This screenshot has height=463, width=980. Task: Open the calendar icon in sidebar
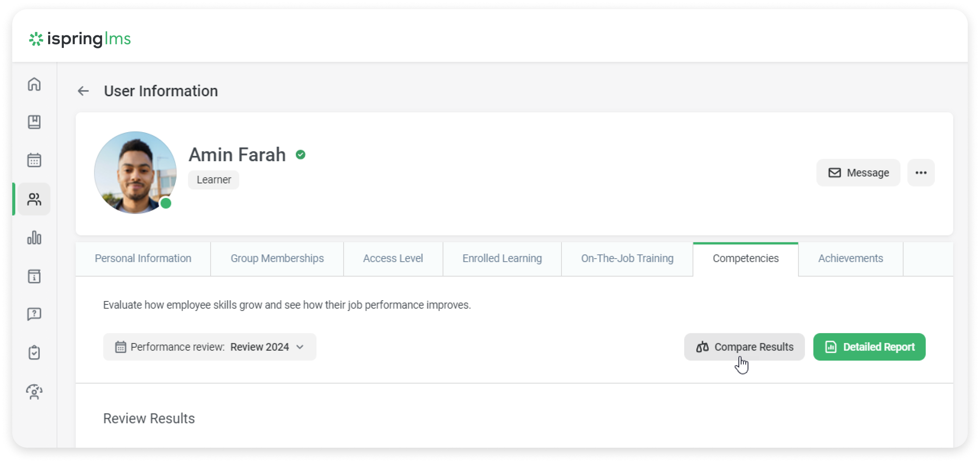point(34,160)
